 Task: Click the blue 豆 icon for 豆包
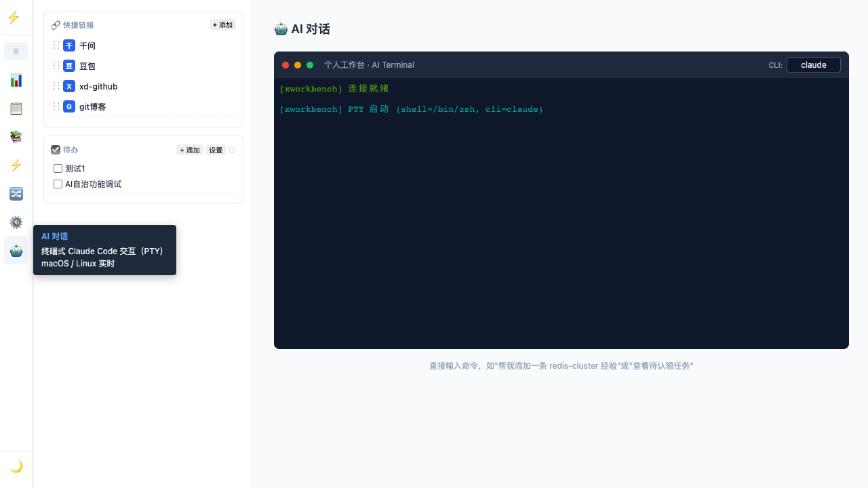69,66
